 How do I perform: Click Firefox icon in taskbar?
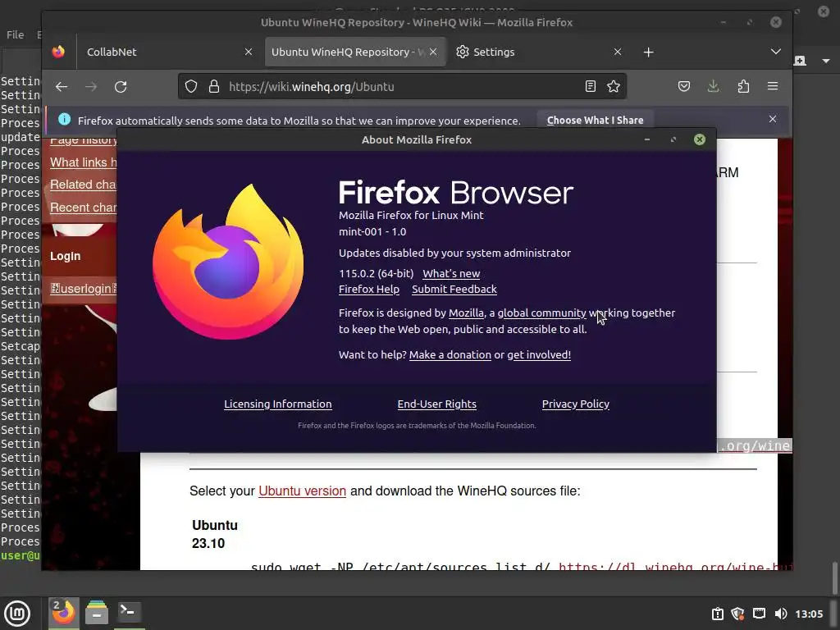[x=64, y=612]
